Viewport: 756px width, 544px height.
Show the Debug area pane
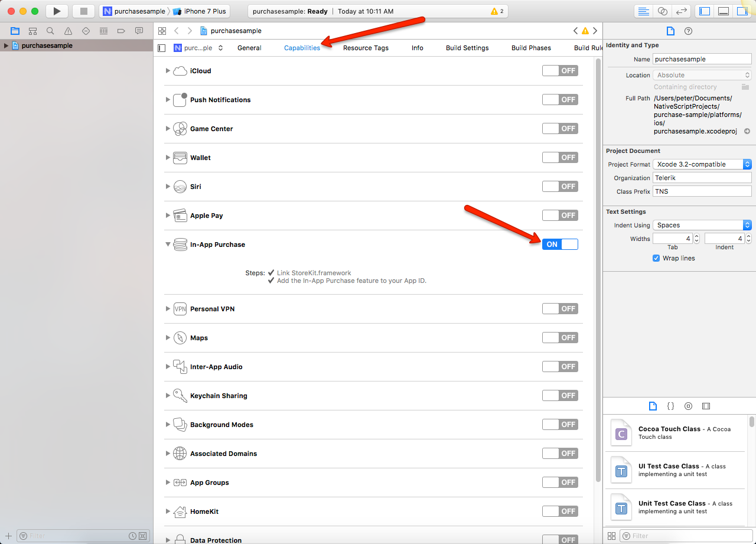(x=723, y=11)
